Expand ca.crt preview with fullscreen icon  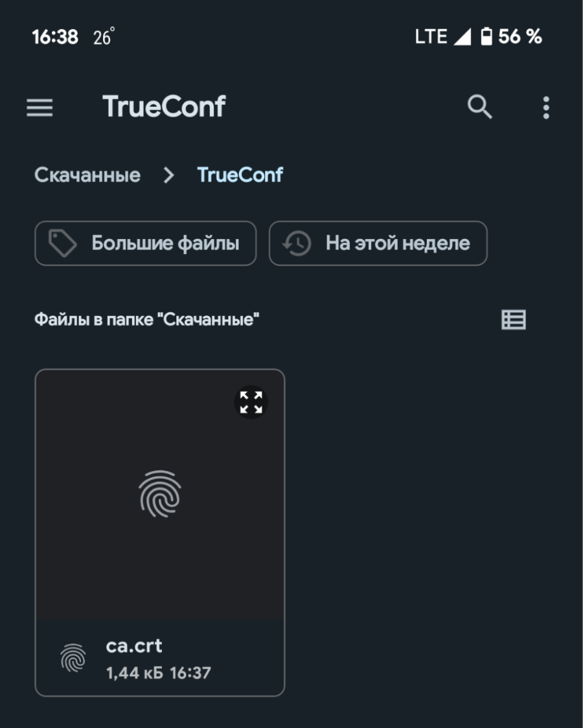click(251, 402)
